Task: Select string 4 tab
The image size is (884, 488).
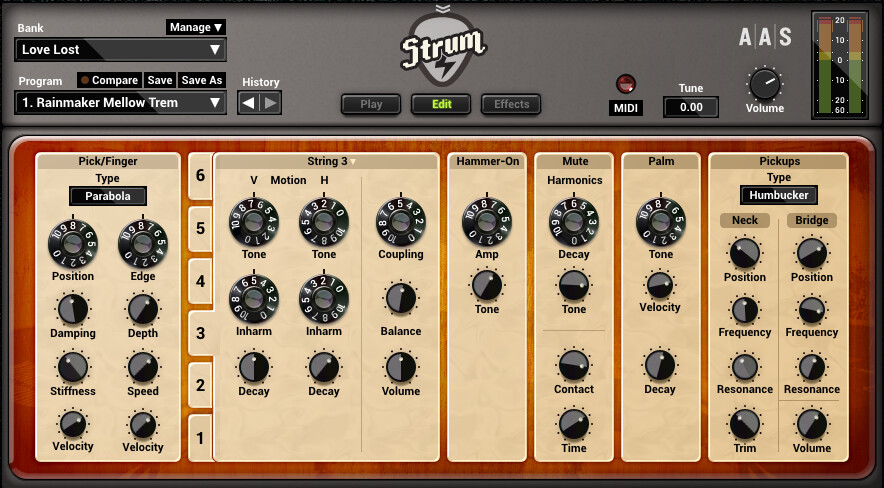Action: [200, 281]
